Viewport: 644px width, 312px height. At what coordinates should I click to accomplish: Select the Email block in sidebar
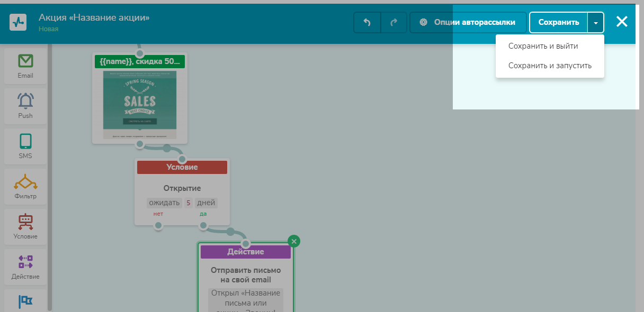[x=25, y=66]
